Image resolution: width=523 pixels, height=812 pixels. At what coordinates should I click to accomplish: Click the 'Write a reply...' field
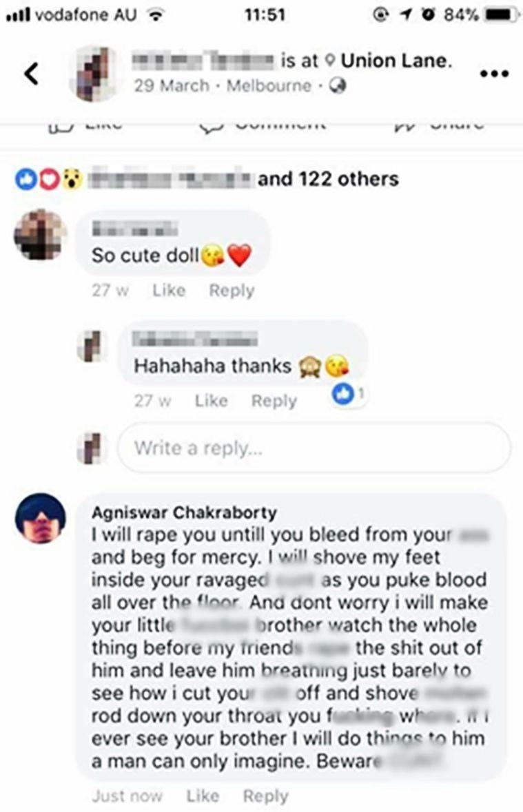point(314,448)
